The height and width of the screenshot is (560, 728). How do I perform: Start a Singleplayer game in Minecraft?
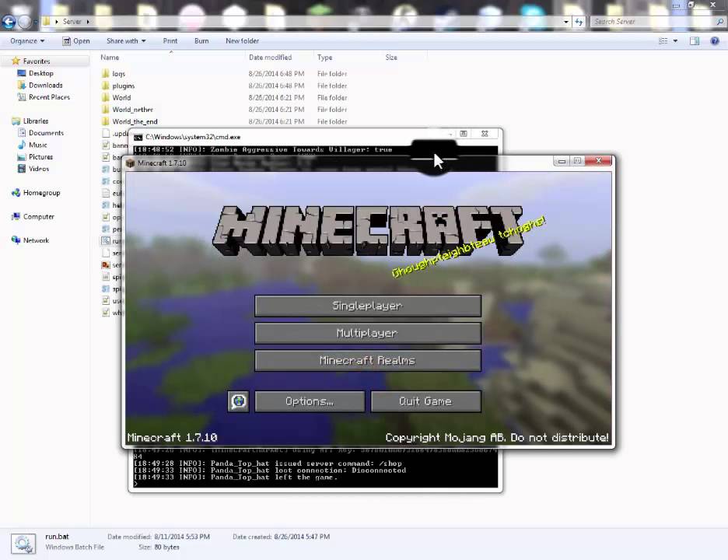(x=368, y=306)
